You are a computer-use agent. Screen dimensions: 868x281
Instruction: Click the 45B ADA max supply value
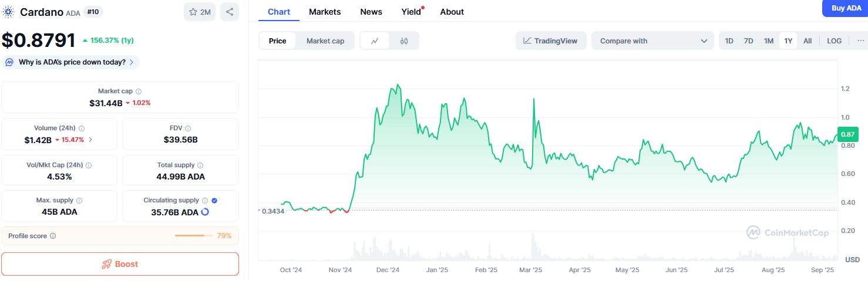[x=59, y=212]
